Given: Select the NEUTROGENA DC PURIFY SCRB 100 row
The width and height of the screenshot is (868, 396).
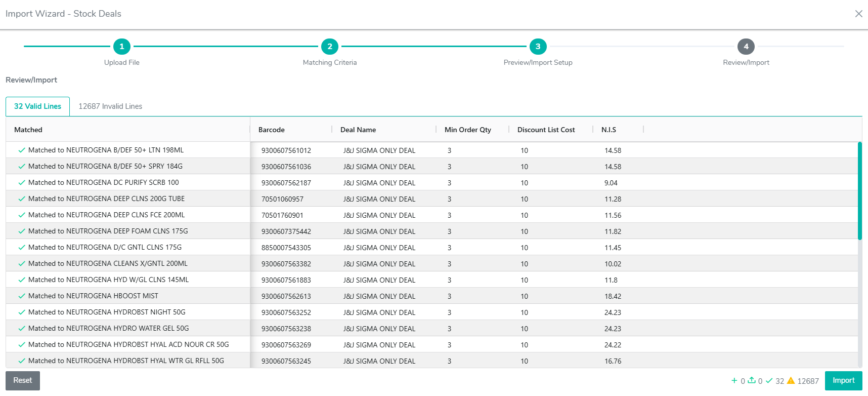Looking at the screenshot, I should click(103, 183).
